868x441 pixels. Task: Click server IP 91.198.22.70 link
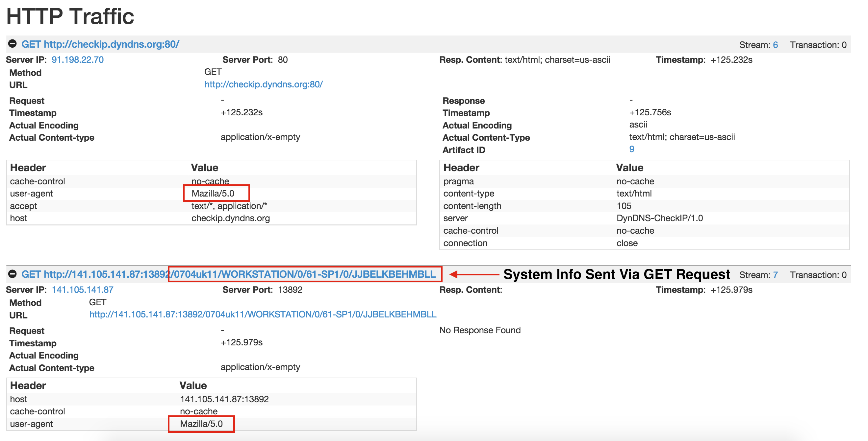coord(78,59)
